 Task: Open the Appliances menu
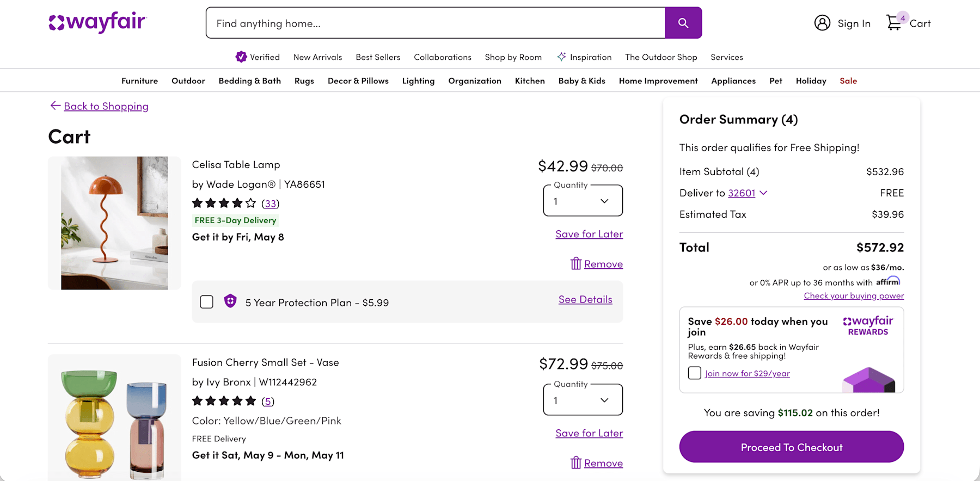733,81
